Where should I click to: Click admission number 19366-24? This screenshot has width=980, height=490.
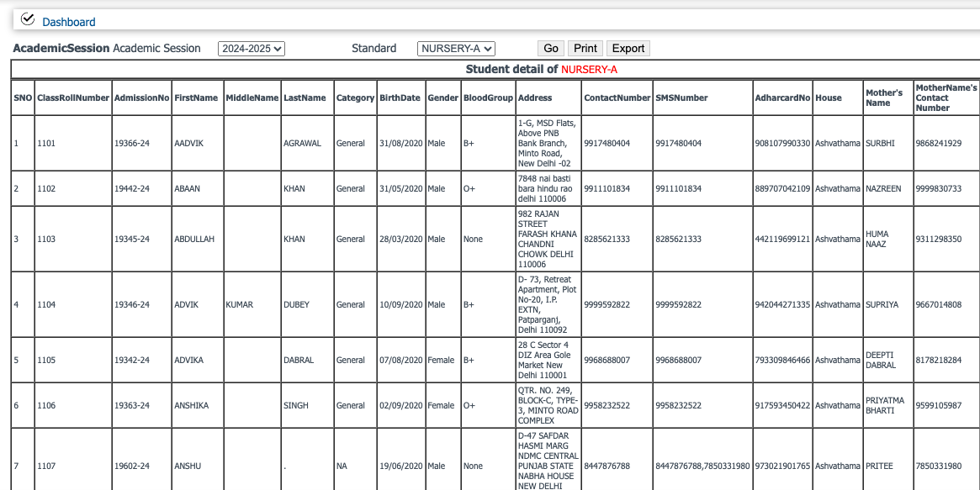[132, 143]
